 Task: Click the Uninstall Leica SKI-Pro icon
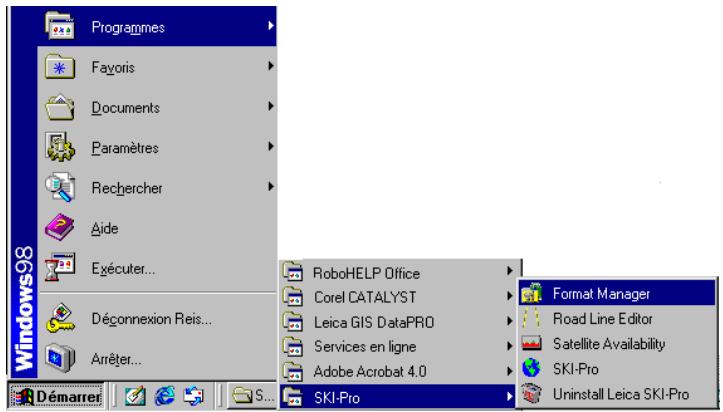[x=531, y=394]
